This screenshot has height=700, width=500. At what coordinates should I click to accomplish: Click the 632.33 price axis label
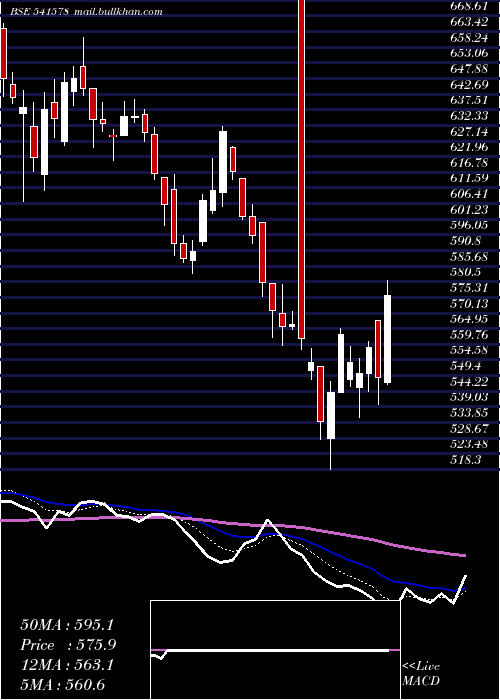pyautogui.click(x=470, y=116)
